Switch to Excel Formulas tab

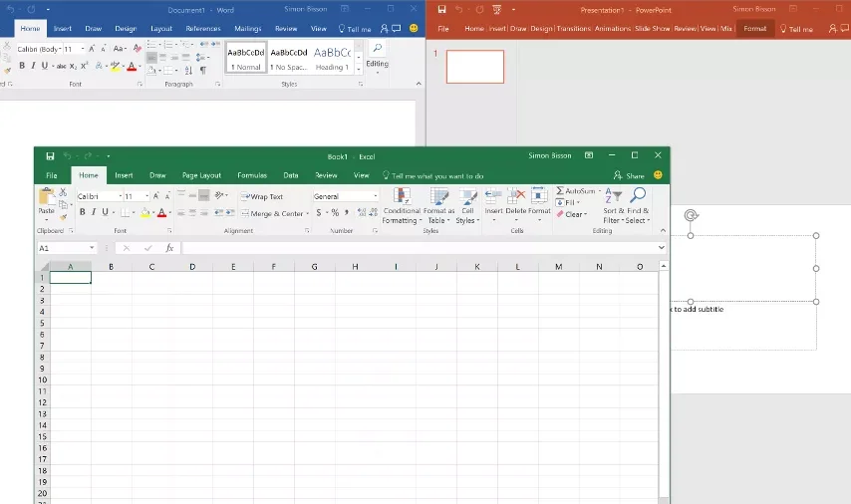pyautogui.click(x=252, y=175)
